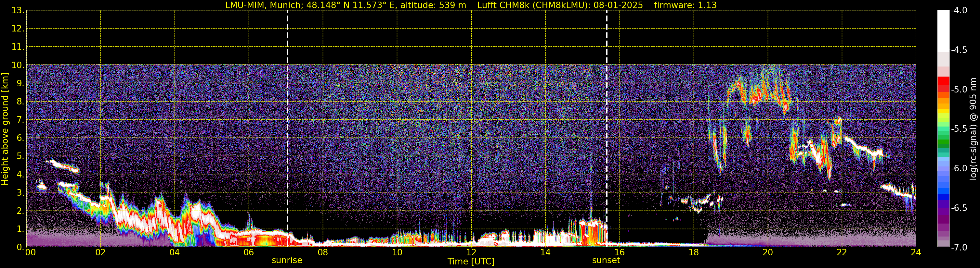The width and height of the screenshot is (980, 268).
Task: Click the '11.' height tick label
Action: coord(18,47)
